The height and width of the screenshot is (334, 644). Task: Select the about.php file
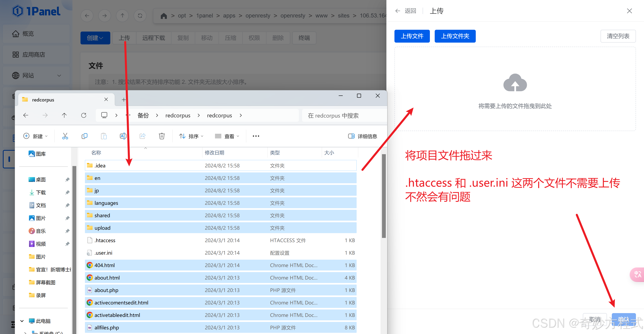point(221,290)
